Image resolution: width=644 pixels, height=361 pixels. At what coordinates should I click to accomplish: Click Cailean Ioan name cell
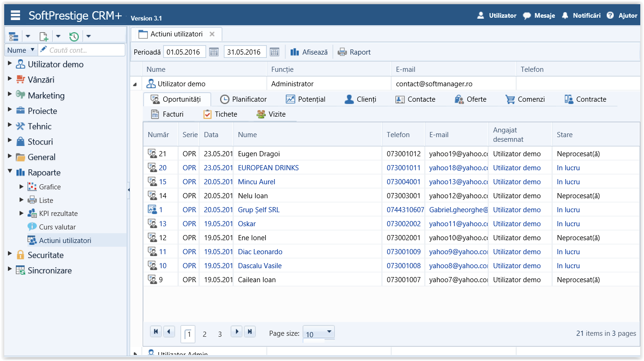308,280
